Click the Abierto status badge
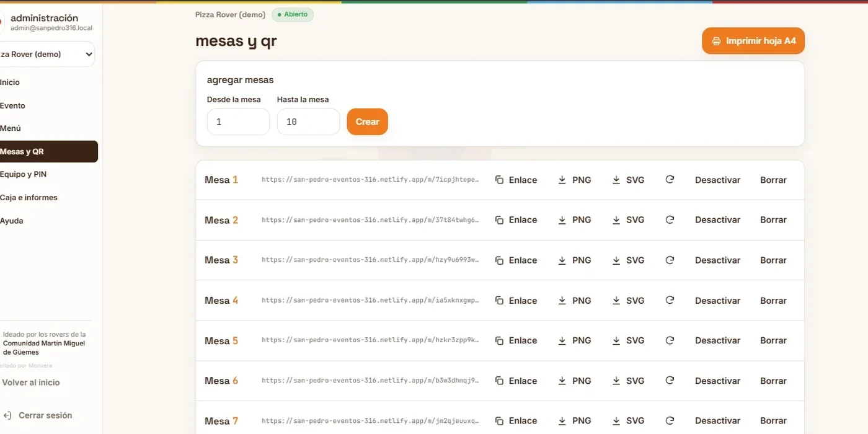 pyautogui.click(x=293, y=14)
